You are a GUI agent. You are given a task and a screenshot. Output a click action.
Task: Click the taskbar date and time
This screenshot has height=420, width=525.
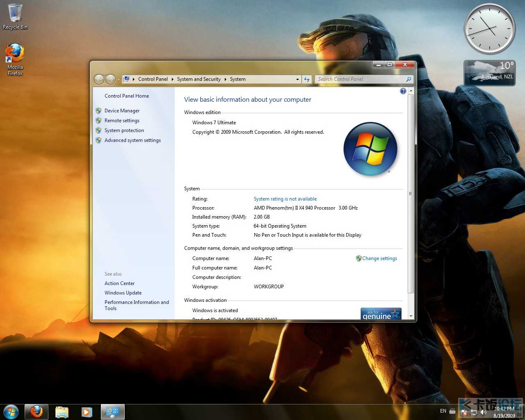click(x=504, y=412)
